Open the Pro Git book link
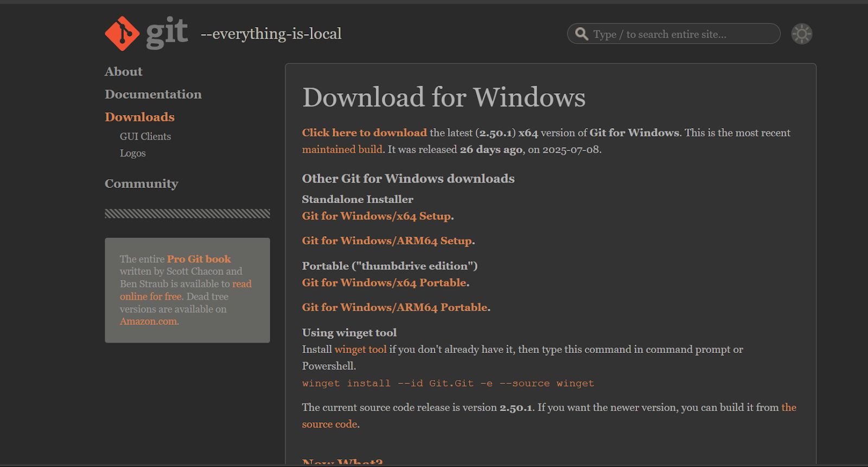Screen dimensions: 868x467 [x=199, y=260]
